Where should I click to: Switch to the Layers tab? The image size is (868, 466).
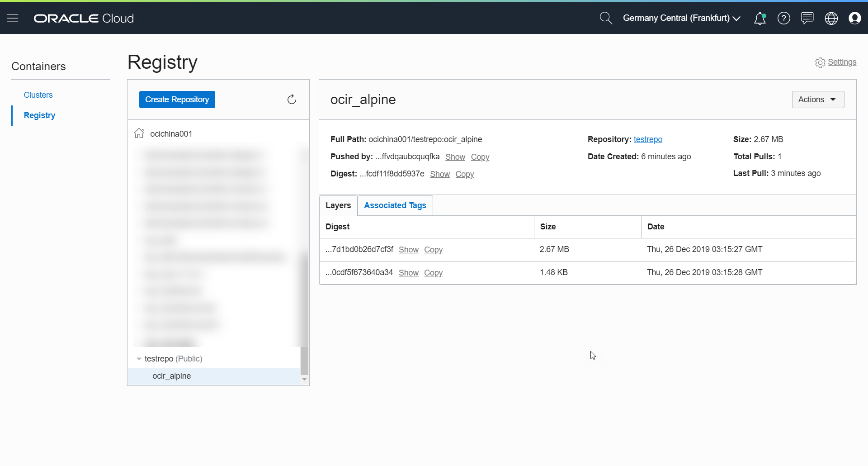point(338,205)
